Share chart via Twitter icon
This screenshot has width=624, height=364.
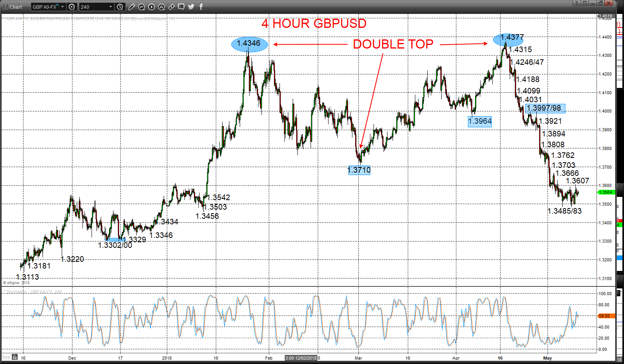coord(191,7)
